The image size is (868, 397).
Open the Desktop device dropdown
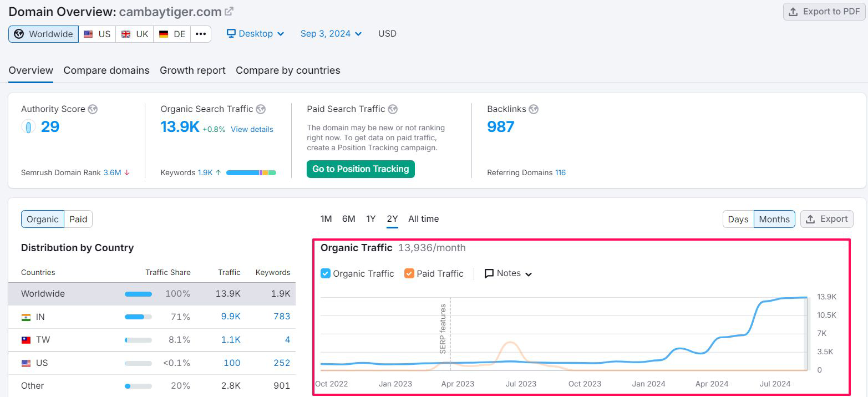point(256,34)
